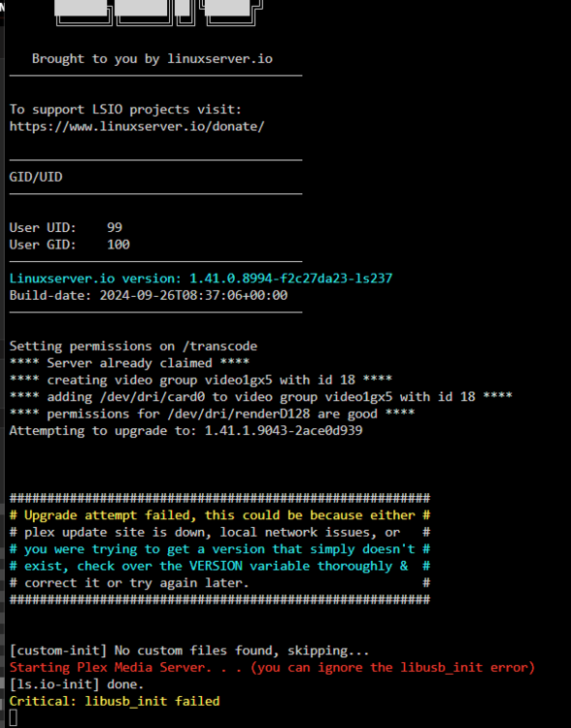Image resolution: width=571 pixels, height=728 pixels.
Task: Click red 'Starting Plex Media Server' line
Action: click(272, 668)
